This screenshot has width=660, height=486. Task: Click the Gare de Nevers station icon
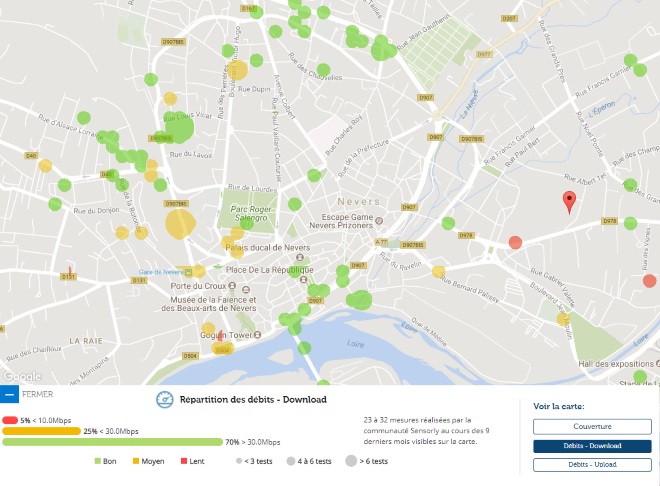tap(198, 271)
